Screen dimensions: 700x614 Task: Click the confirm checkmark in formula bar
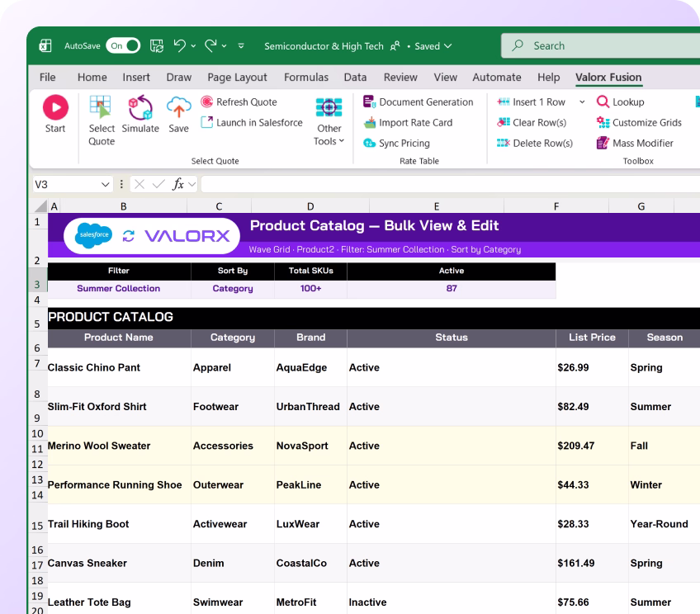[158, 184]
